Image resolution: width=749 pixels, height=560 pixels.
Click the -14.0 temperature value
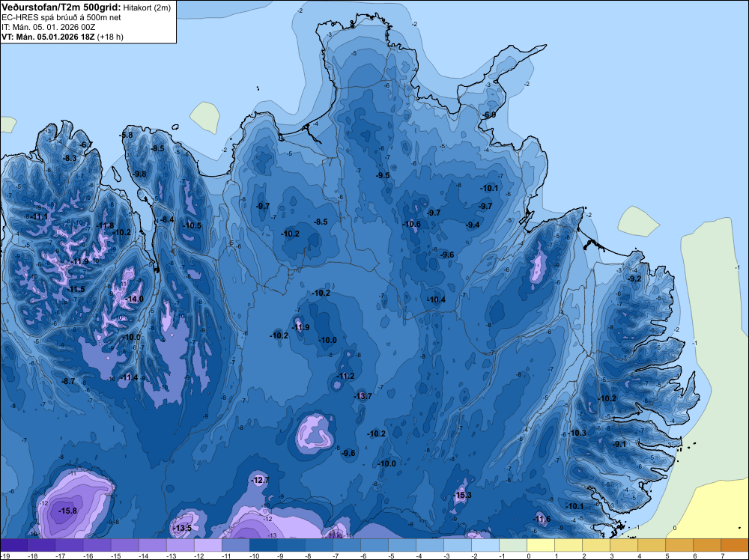pos(134,299)
